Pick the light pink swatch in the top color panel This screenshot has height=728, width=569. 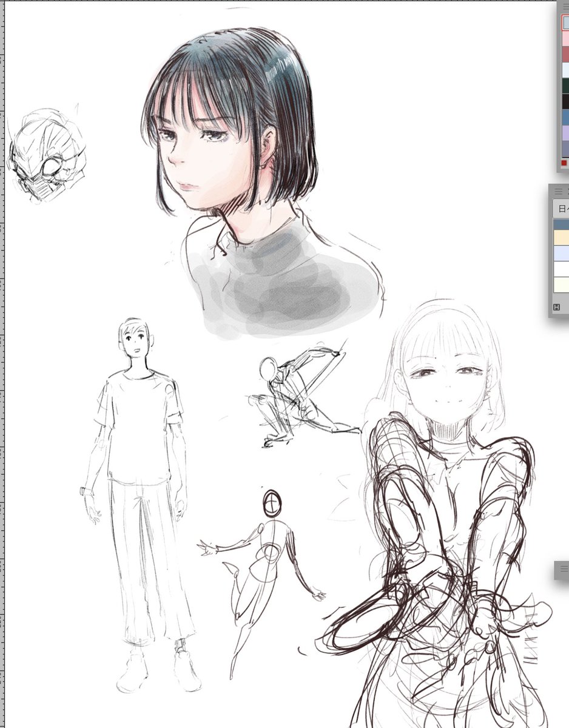tap(566, 39)
